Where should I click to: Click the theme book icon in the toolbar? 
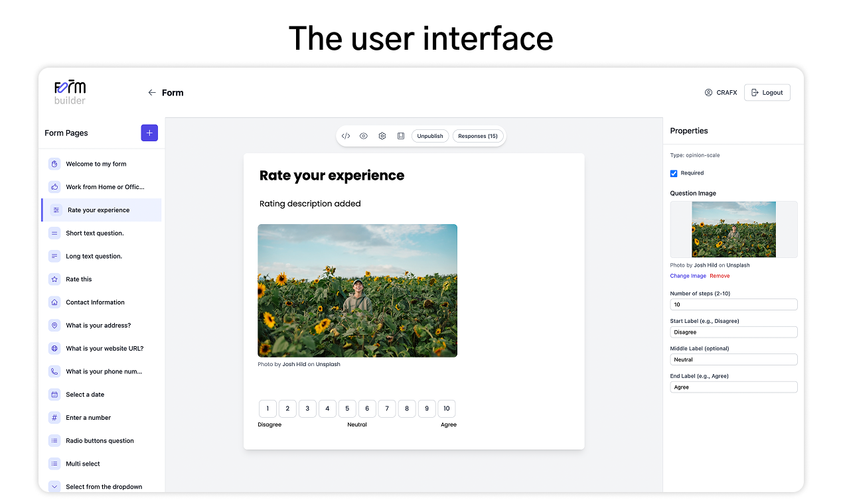(401, 135)
